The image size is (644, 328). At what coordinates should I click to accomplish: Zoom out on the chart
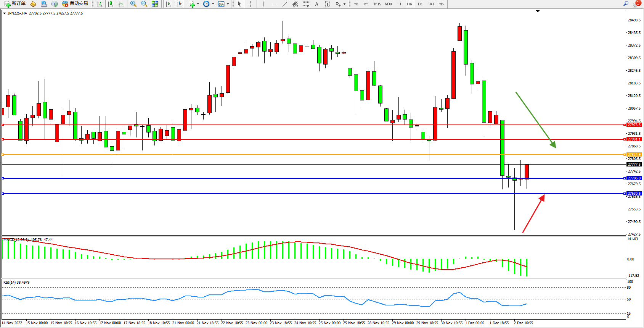click(144, 4)
